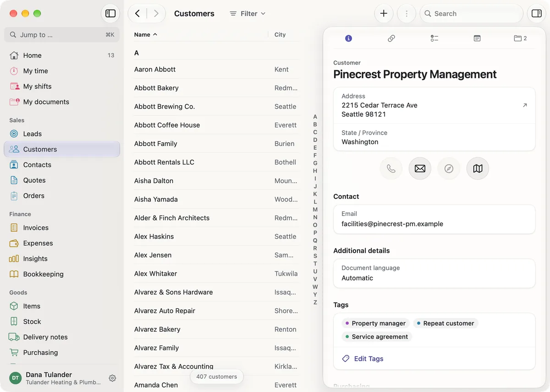Image resolution: width=550 pixels, height=392 pixels.
Task: Go forward with the right arrow
Action: coord(156,13)
